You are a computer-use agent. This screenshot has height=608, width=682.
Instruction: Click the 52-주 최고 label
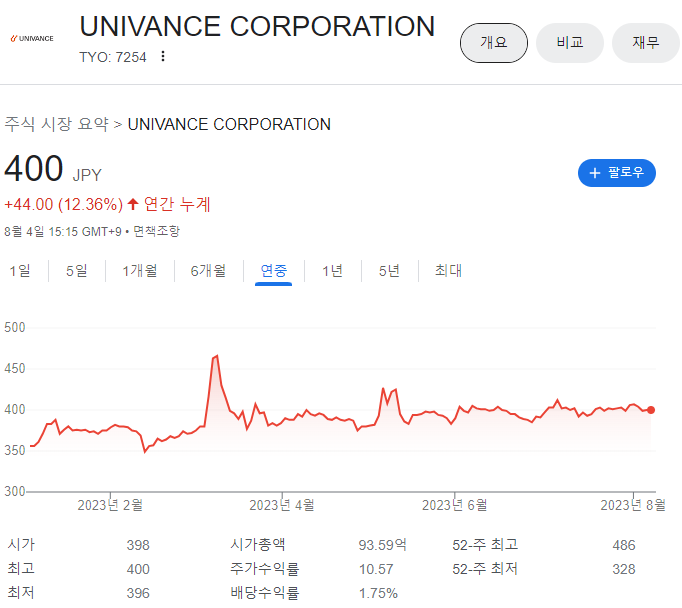click(x=485, y=545)
